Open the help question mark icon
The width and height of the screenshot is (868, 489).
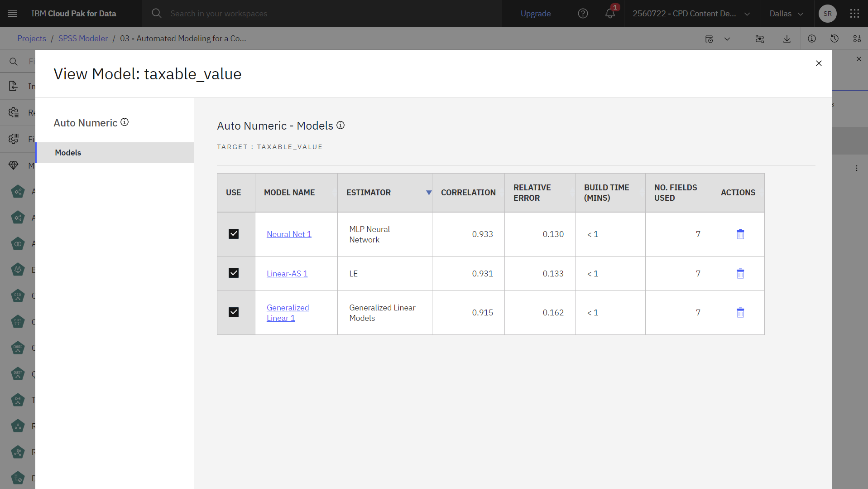coord(583,14)
